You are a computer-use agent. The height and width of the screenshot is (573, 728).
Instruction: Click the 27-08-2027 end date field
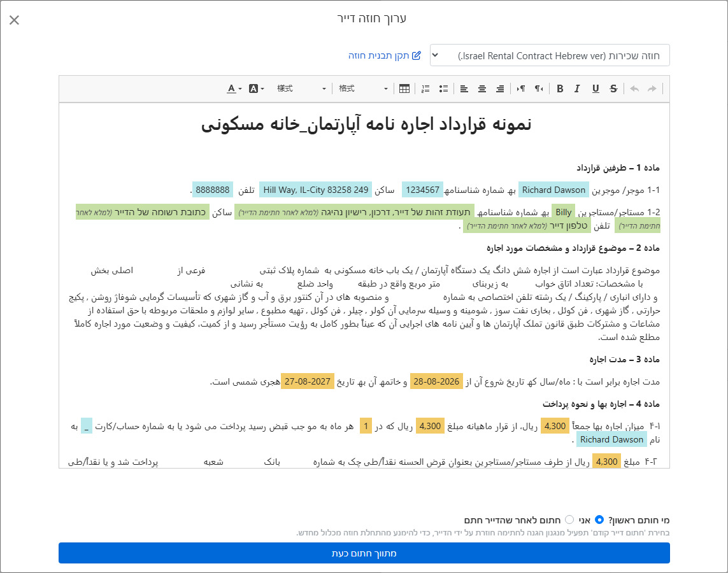tap(308, 381)
